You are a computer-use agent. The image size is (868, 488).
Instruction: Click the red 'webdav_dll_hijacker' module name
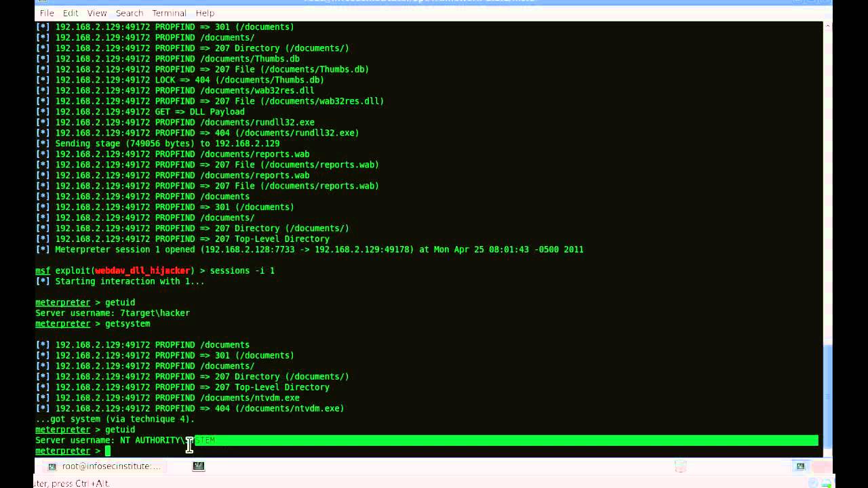click(x=142, y=270)
